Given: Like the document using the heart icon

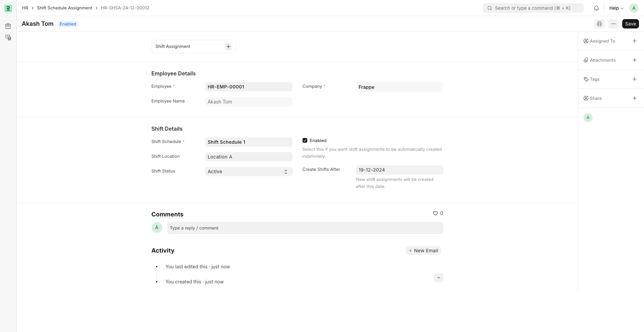Looking at the screenshot, I should pos(435,213).
